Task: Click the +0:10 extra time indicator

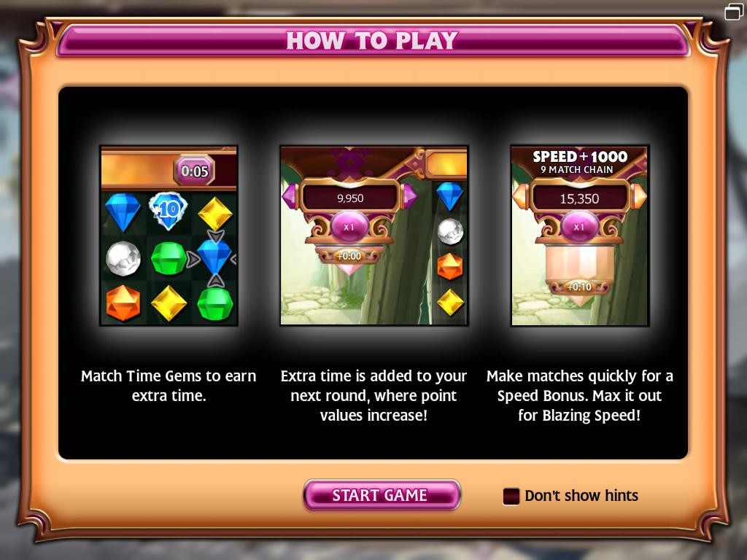Action: pyautogui.click(x=578, y=286)
